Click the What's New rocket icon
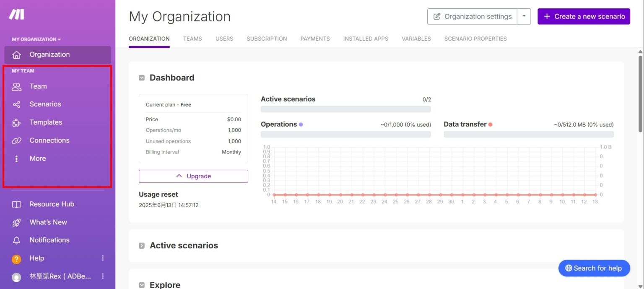Image resolution: width=644 pixels, height=289 pixels. 16,222
